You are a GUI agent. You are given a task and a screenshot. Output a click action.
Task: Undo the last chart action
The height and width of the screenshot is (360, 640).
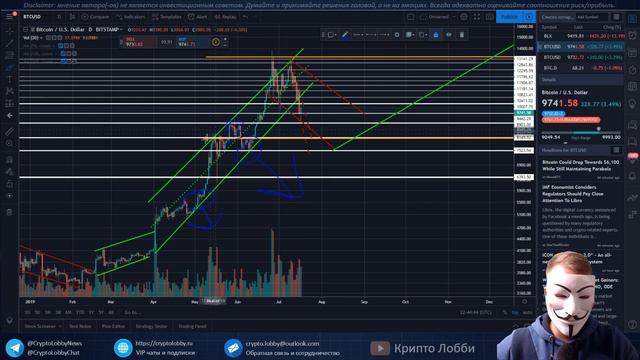click(245, 17)
